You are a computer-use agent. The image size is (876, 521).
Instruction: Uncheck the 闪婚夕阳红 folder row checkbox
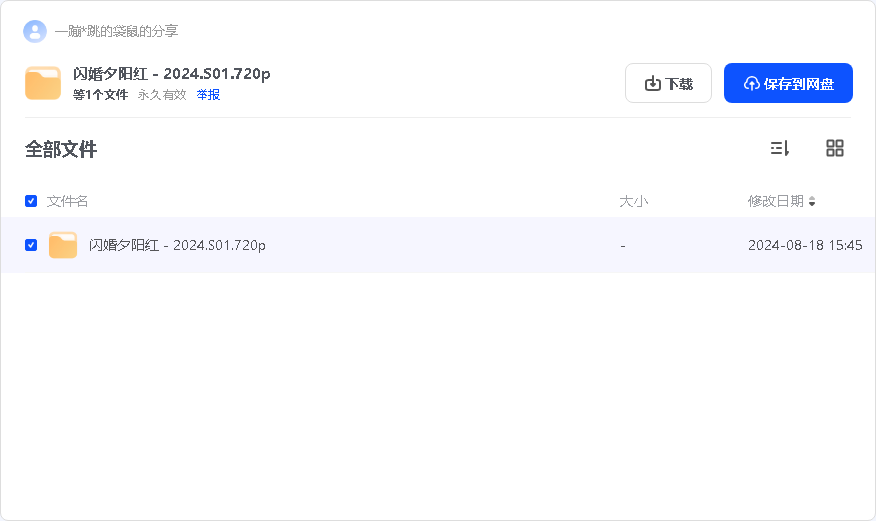(31, 245)
